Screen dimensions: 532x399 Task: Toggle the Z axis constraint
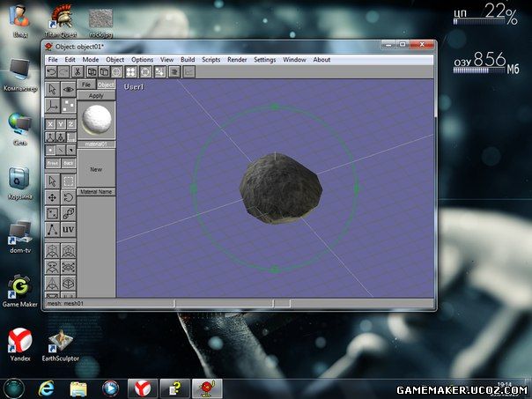[70, 124]
